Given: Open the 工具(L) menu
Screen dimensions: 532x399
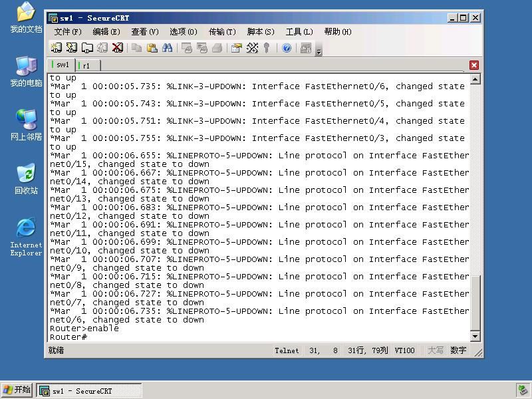Looking at the screenshot, I should pyautogui.click(x=299, y=32).
